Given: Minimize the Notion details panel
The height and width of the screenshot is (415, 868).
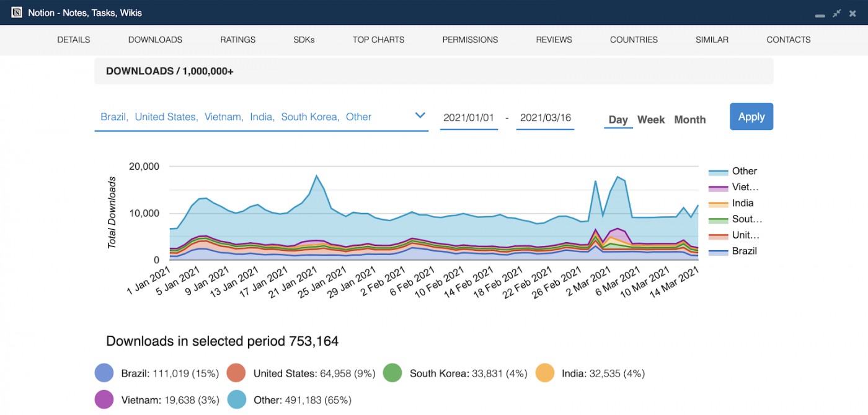Looking at the screenshot, I should point(820,14).
